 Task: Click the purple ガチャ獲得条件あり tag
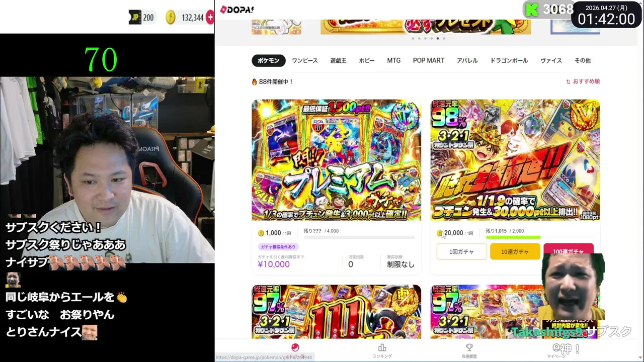(x=279, y=247)
